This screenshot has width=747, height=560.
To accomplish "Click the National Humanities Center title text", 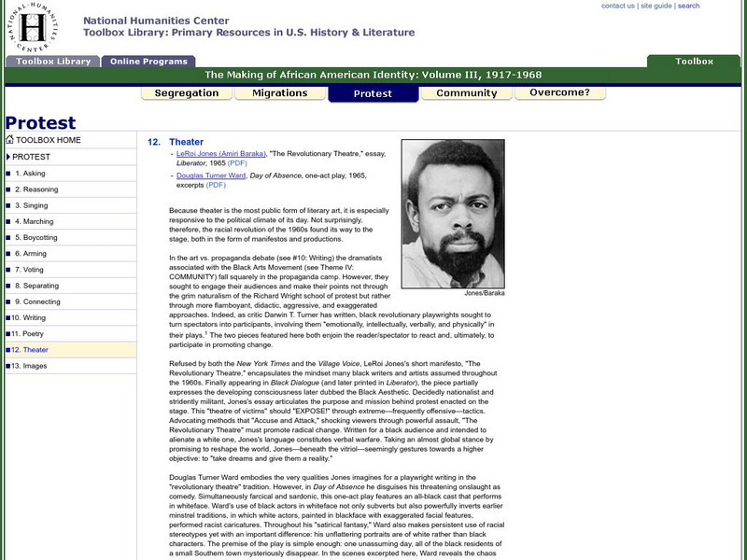I will click(x=156, y=21).
